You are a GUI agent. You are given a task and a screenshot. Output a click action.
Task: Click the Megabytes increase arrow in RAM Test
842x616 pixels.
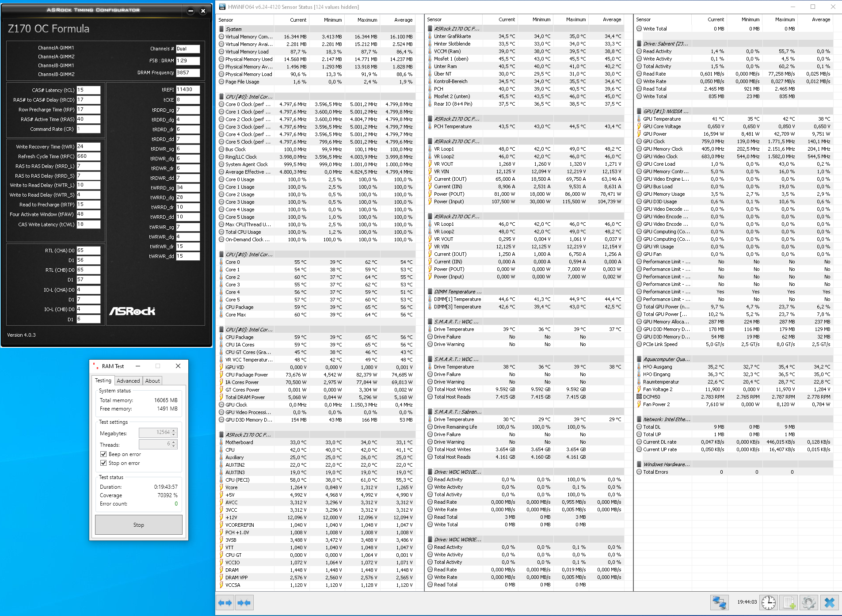[174, 430]
